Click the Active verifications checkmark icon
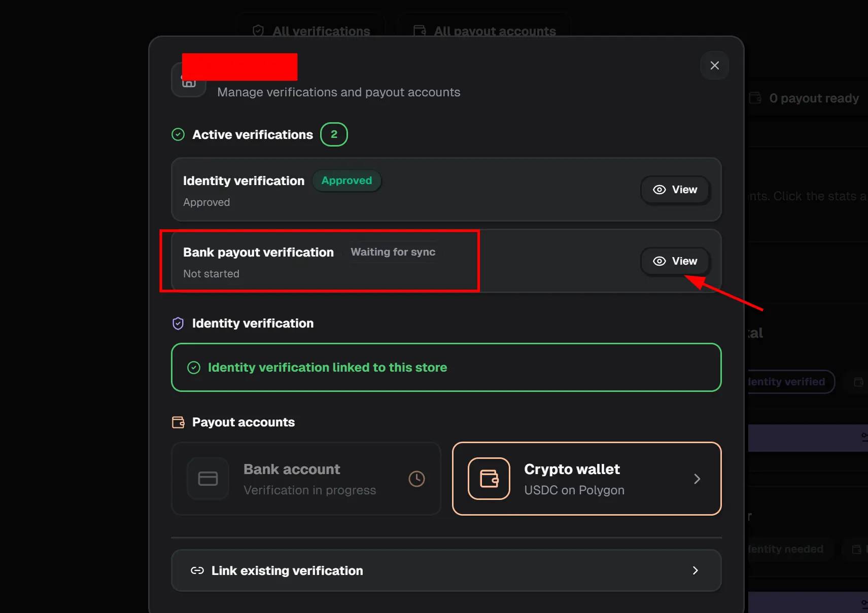 tap(178, 134)
